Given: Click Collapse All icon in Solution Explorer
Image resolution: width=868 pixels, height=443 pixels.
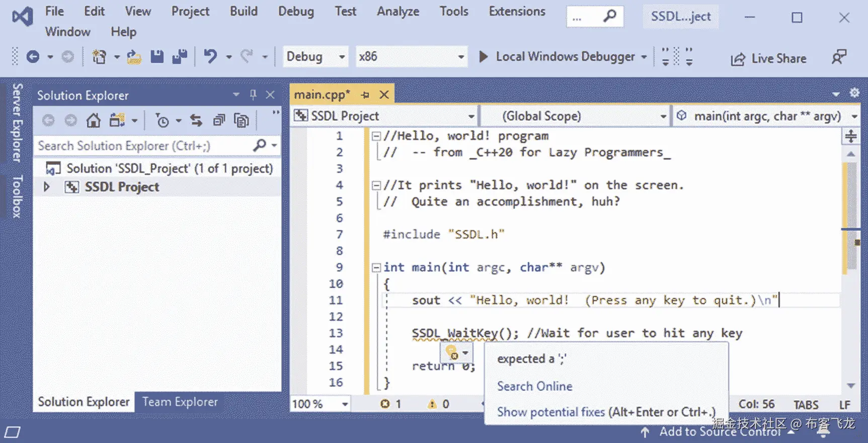Looking at the screenshot, I should tap(219, 121).
